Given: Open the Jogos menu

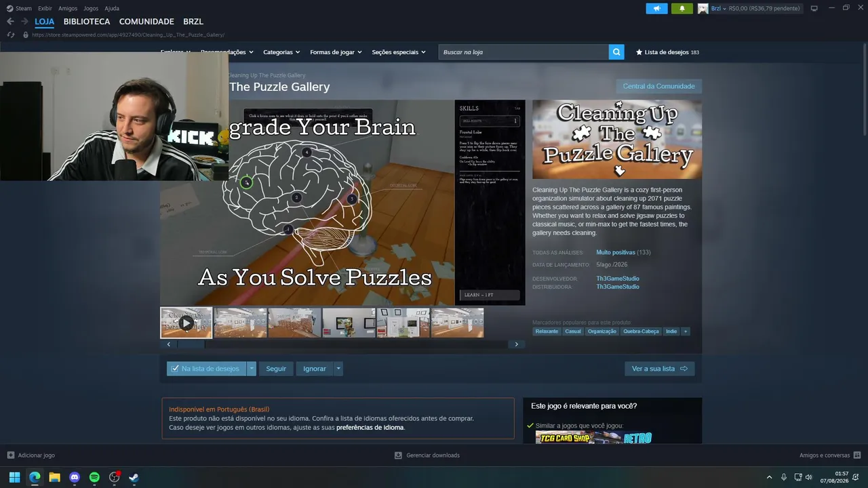Looking at the screenshot, I should tap(91, 8).
